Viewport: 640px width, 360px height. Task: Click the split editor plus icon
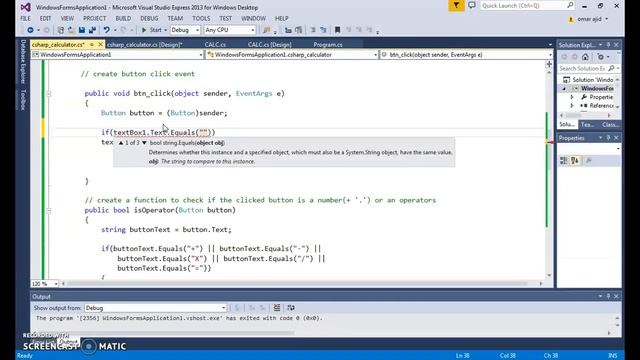(549, 64)
